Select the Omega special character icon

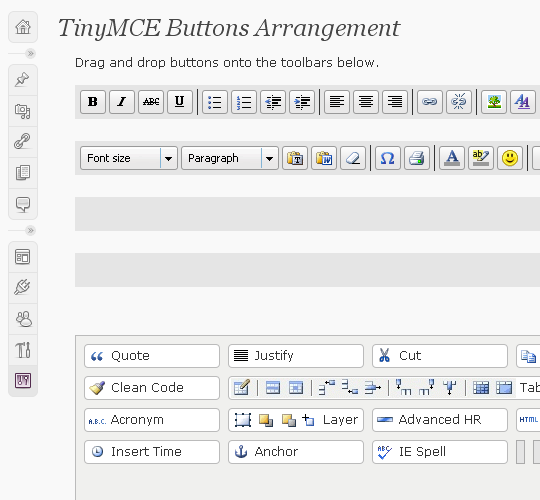[x=388, y=158]
